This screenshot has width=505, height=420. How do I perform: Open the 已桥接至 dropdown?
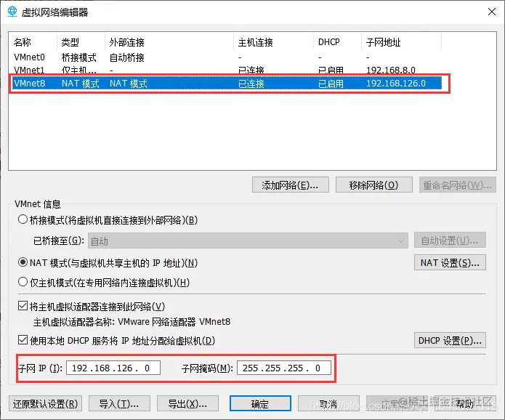click(x=248, y=241)
